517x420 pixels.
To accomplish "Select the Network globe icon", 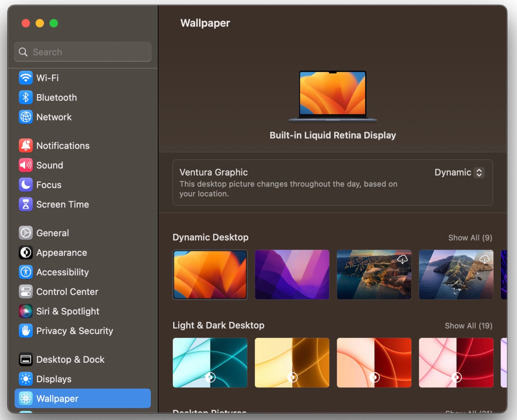I will 26,117.
